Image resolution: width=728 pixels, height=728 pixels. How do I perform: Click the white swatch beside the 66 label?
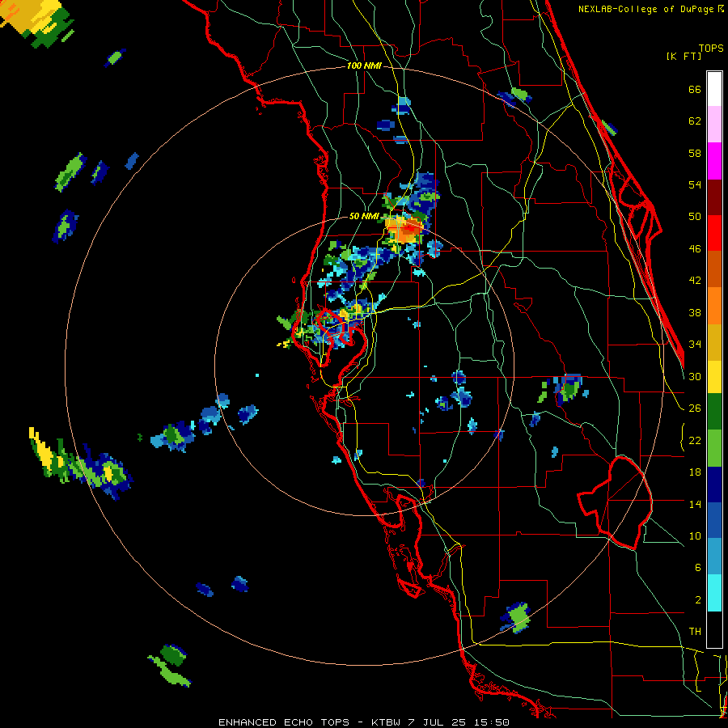tap(714, 89)
